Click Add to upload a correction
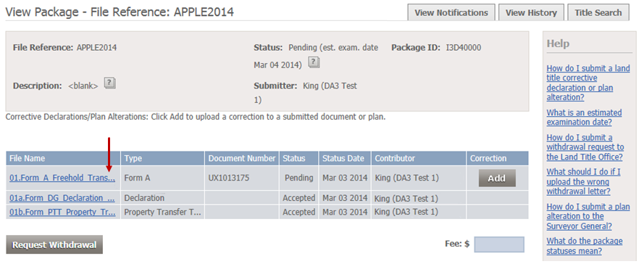Viewport: 644px width, 264px height. click(x=496, y=178)
